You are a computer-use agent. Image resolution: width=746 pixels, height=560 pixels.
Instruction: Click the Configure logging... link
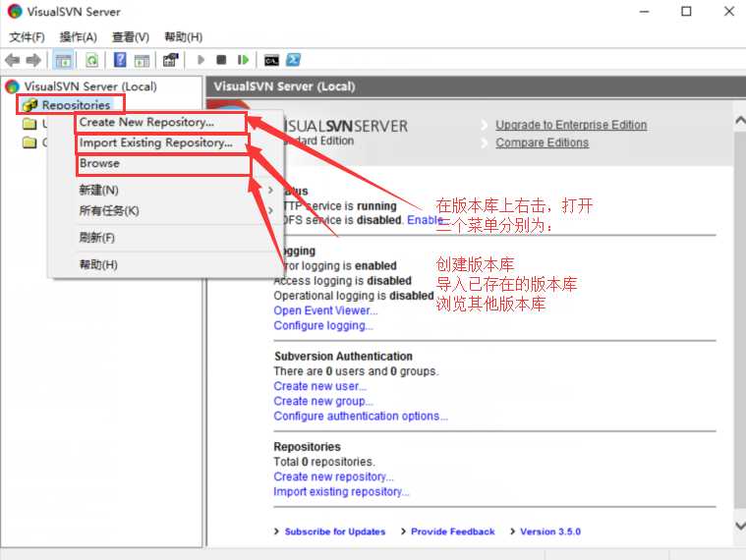(323, 325)
